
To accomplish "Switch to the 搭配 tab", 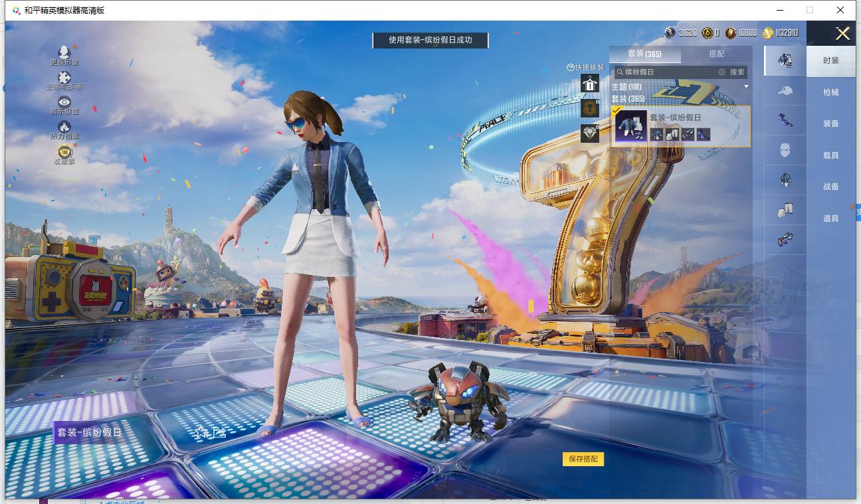I will click(x=716, y=54).
